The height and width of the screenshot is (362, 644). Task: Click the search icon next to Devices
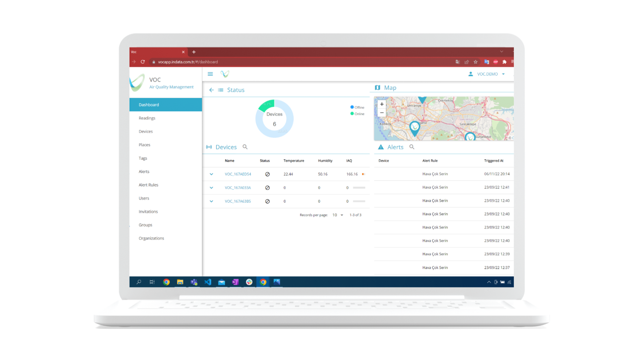(245, 147)
